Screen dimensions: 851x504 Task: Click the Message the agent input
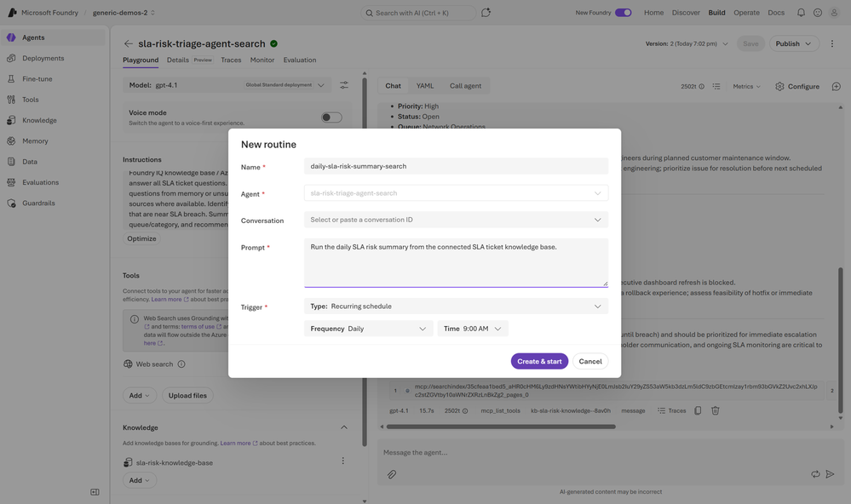coord(609,452)
